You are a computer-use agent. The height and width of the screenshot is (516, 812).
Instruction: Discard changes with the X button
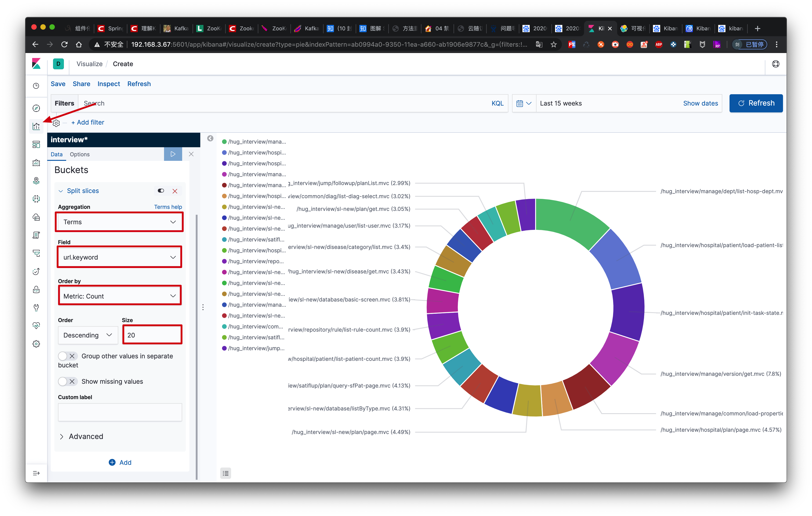(191, 154)
